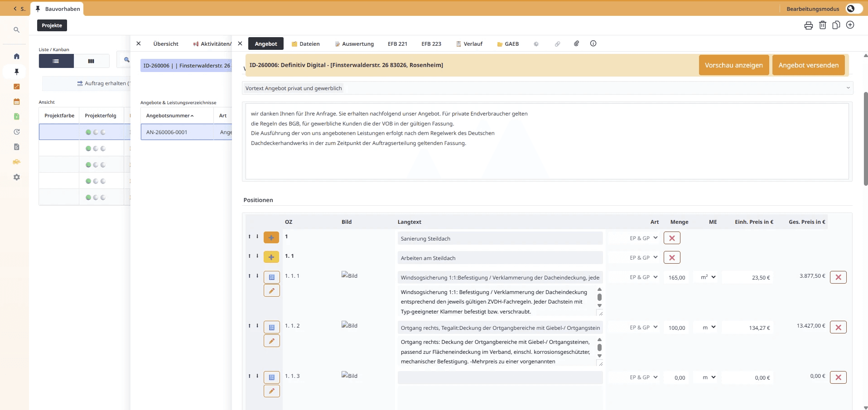This screenshot has height=410, width=868.
Task: Delete the offer using the trash icon
Action: pyautogui.click(x=822, y=25)
